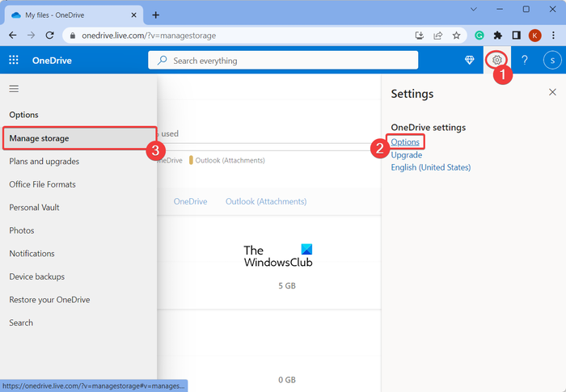This screenshot has width=566, height=392.
Task: Click the Outlook (Attachments) legend swatch
Action: tap(191, 160)
